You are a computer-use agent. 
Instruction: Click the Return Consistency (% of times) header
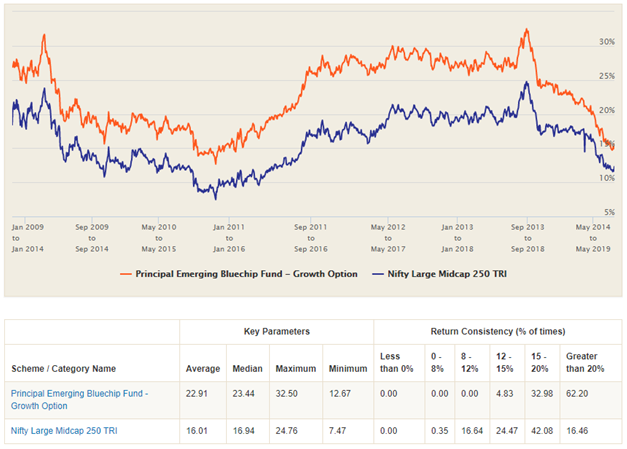(497, 329)
